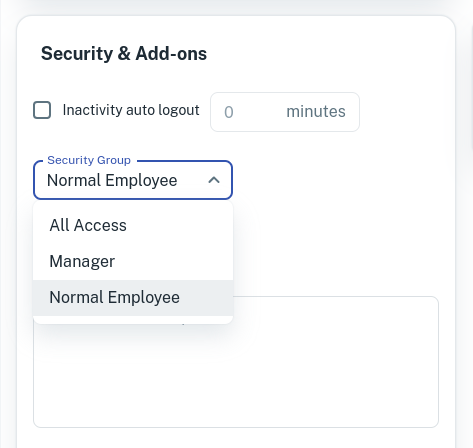Viewport: 473px width, 448px height.
Task: Click the Normal Employee value in the combo box
Action: 112,181
